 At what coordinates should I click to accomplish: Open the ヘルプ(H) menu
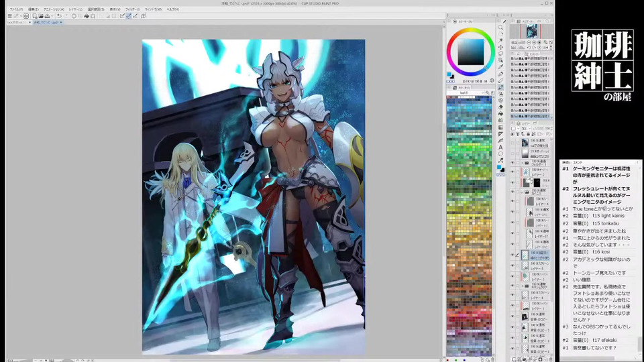pos(173,9)
